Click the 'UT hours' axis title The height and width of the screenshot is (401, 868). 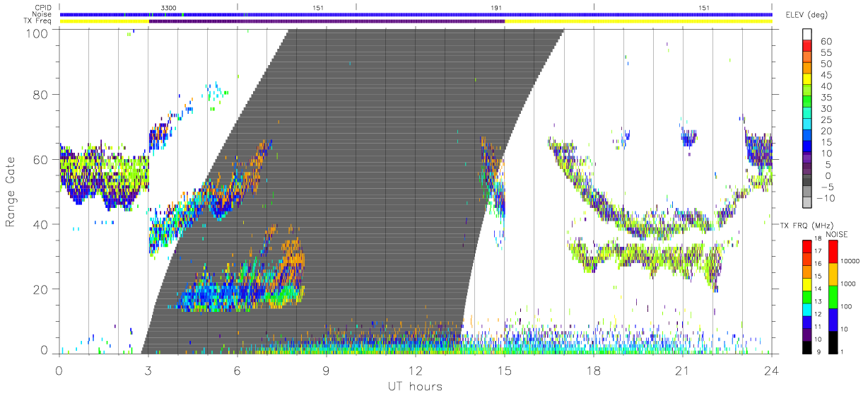pyautogui.click(x=414, y=386)
